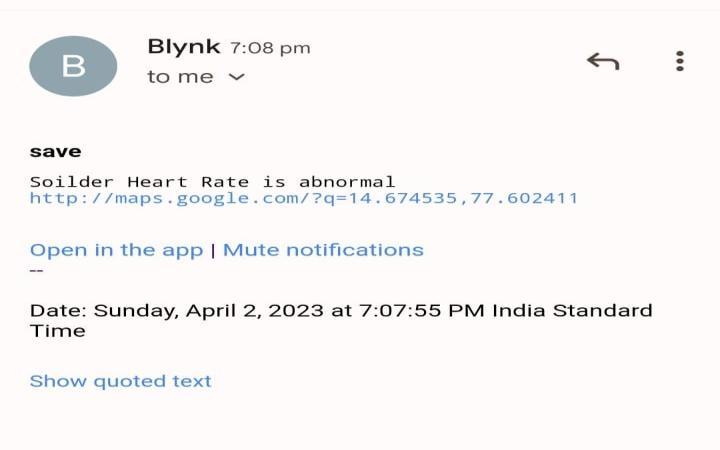Open the three-dot more options menu

click(x=680, y=61)
